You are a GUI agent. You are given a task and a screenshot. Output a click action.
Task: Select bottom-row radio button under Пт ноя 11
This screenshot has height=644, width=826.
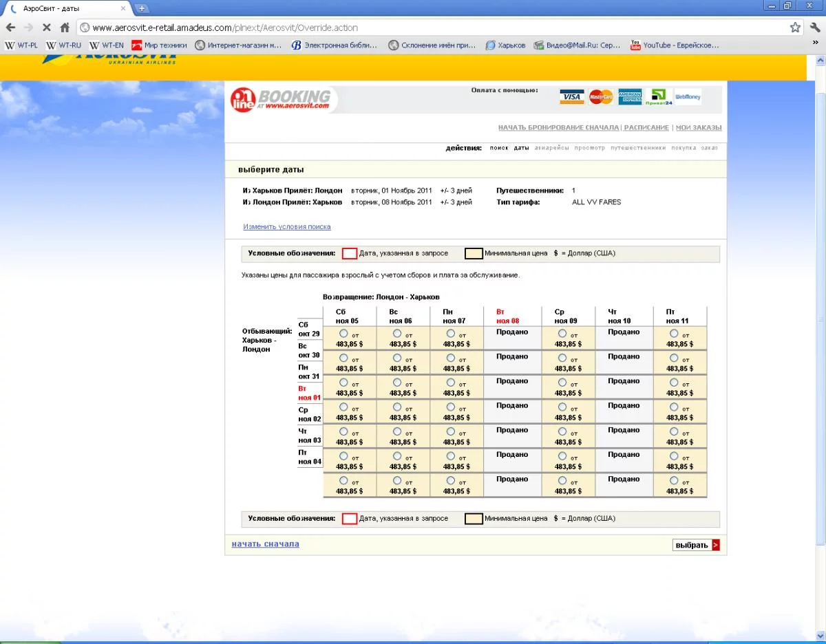click(674, 480)
